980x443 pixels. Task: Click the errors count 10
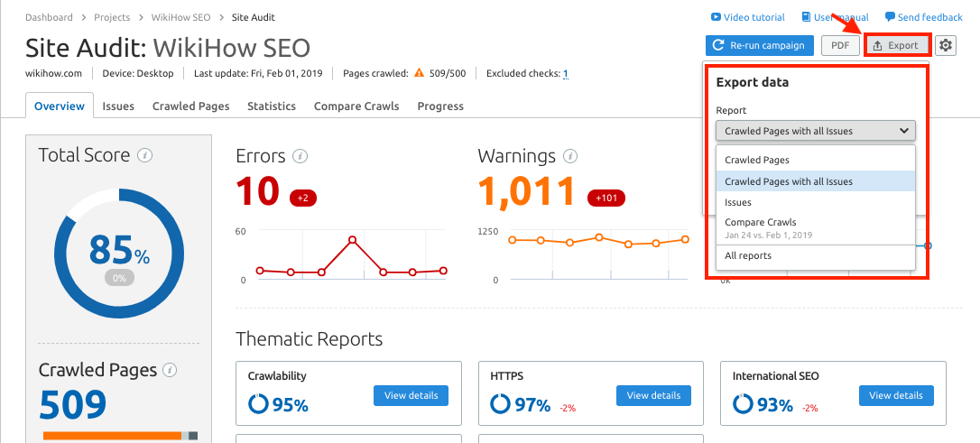click(x=257, y=191)
